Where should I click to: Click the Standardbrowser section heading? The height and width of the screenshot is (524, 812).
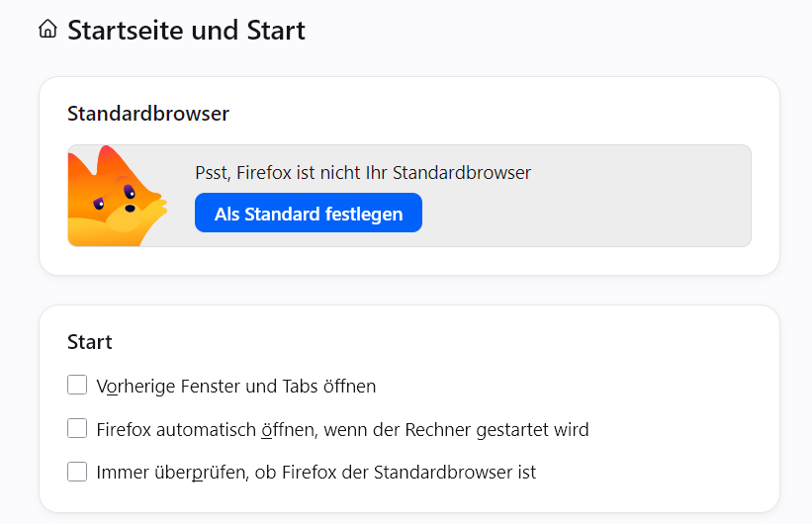pos(148,114)
